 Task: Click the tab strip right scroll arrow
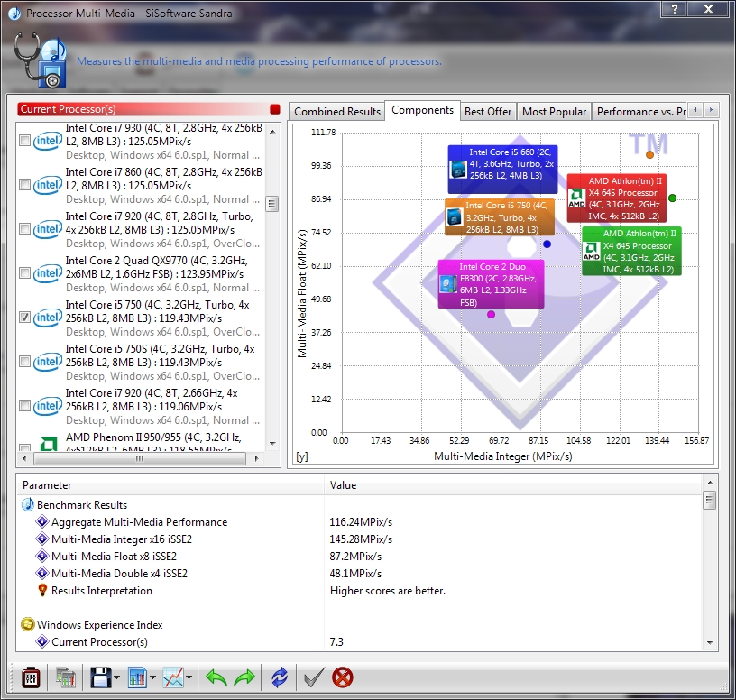[711, 110]
